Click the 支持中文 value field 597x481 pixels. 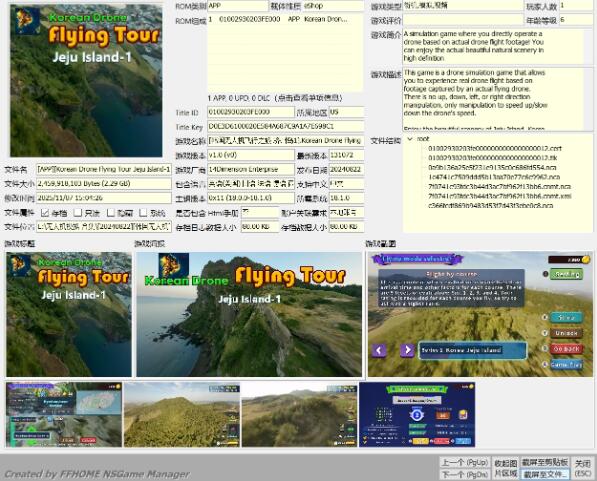pyautogui.click(x=346, y=184)
